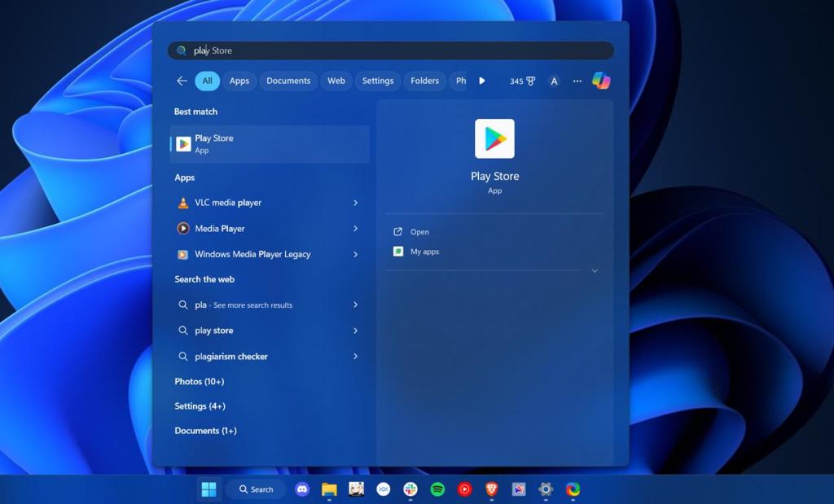Expand VLC media player options chevron
Viewport: 834px width, 504px height.
click(355, 203)
